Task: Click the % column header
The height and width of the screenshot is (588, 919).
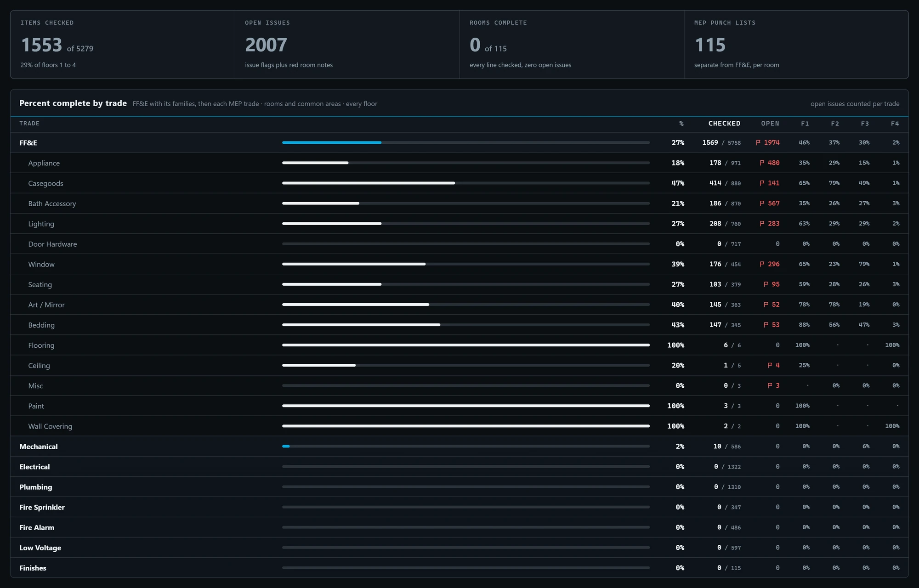Action: pos(681,124)
